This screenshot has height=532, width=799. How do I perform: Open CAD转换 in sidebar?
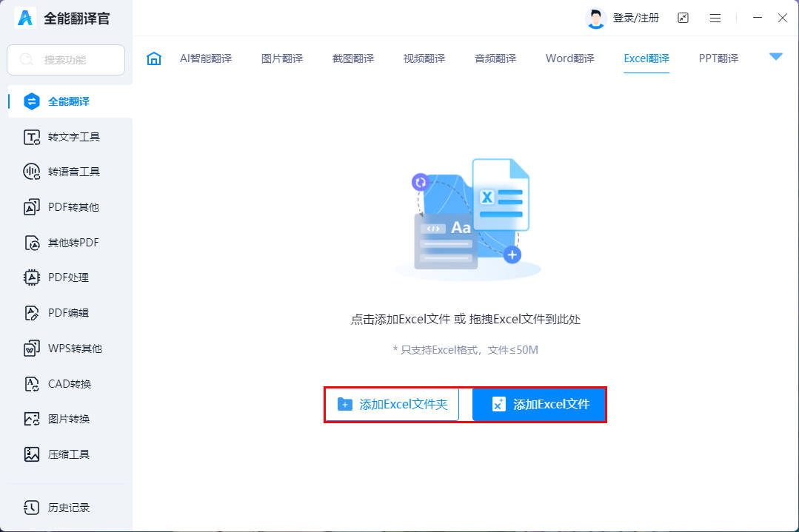[x=70, y=384]
